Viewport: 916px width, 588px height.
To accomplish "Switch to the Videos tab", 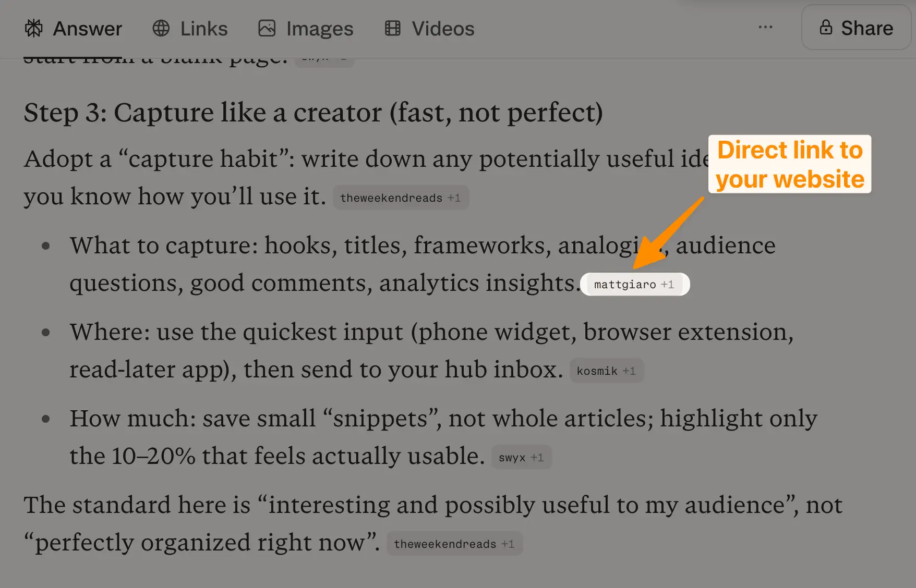I will tap(443, 29).
